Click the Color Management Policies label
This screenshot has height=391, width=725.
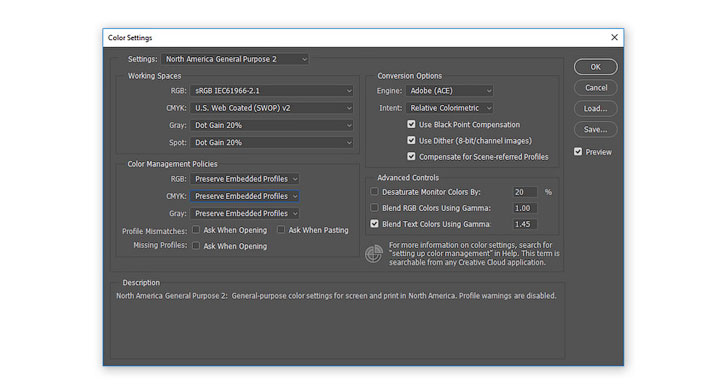click(172, 164)
